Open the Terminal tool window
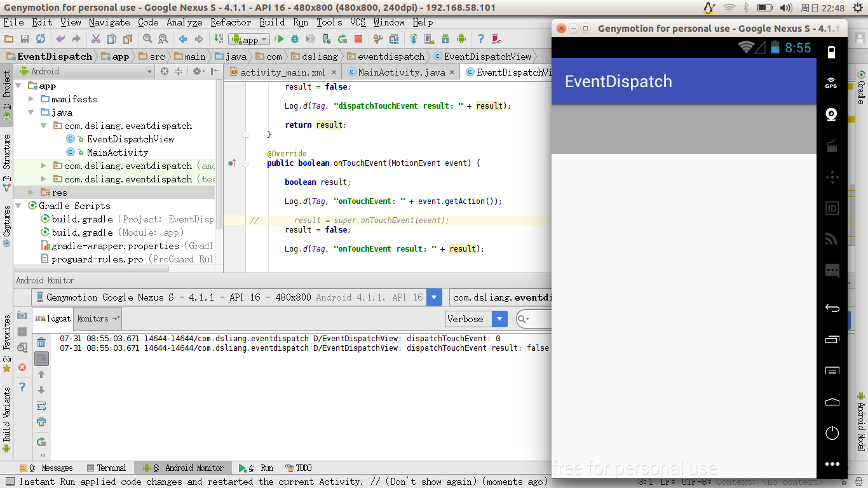The image size is (868, 488). 106,468
